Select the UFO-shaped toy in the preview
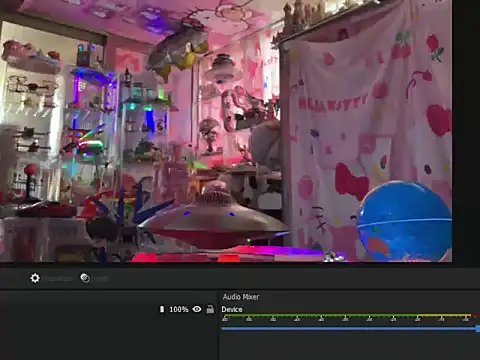The image size is (480, 360). (213, 219)
